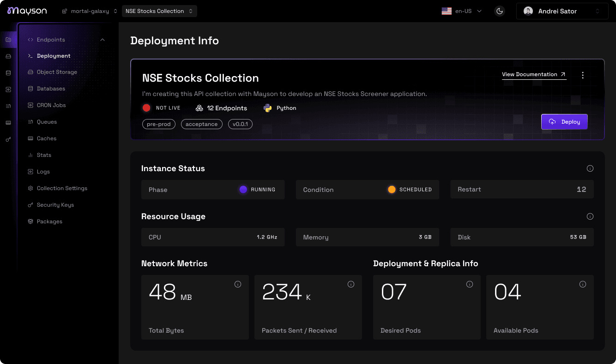Open CRON Jobs from the sidebar
The width and height of the screenshot is (616, 364).
(x=51, y=105)
